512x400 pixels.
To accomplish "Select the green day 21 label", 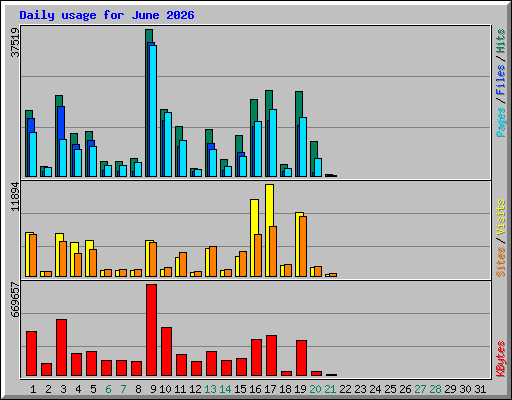I will pos(330,389).
